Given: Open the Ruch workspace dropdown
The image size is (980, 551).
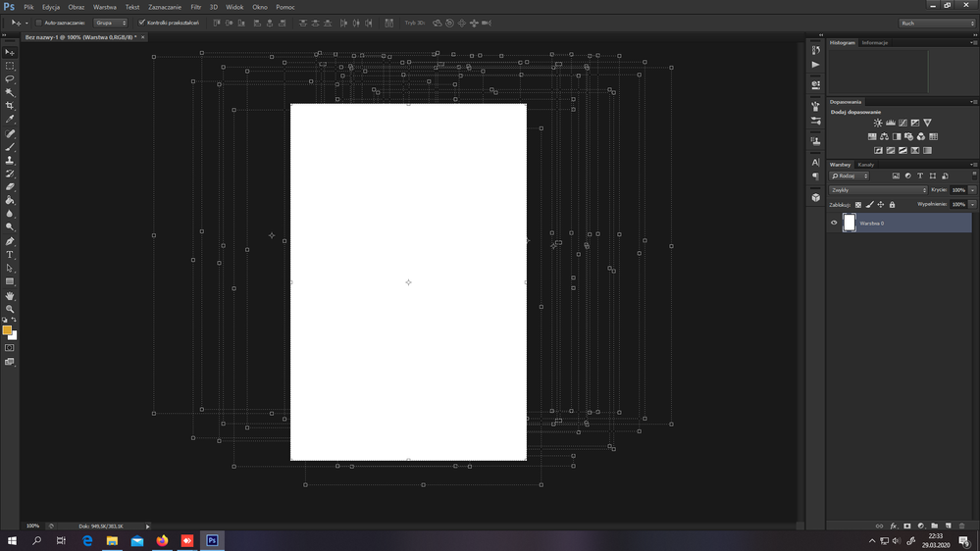Looking at the screenshot, I should pos(938,24).
